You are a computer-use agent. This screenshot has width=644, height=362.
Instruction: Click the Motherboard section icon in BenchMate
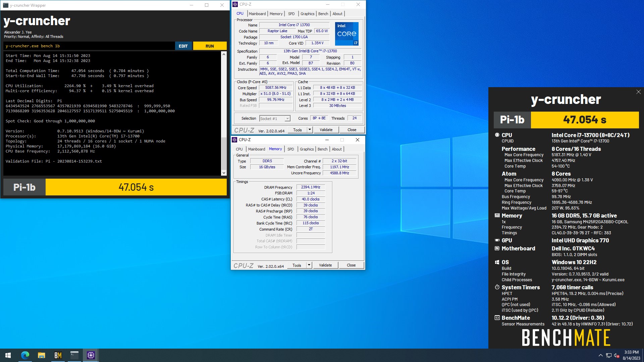[497, 248]
